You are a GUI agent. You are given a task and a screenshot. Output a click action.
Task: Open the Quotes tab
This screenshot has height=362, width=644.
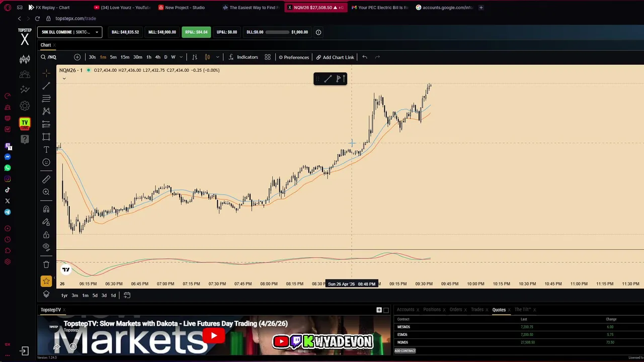(x=499, y=310)
